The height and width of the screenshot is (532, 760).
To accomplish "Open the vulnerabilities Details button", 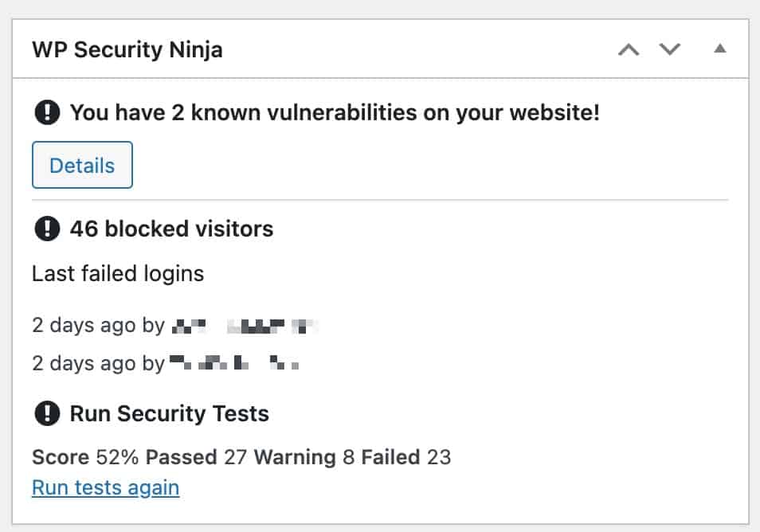I will coord(82,166).
